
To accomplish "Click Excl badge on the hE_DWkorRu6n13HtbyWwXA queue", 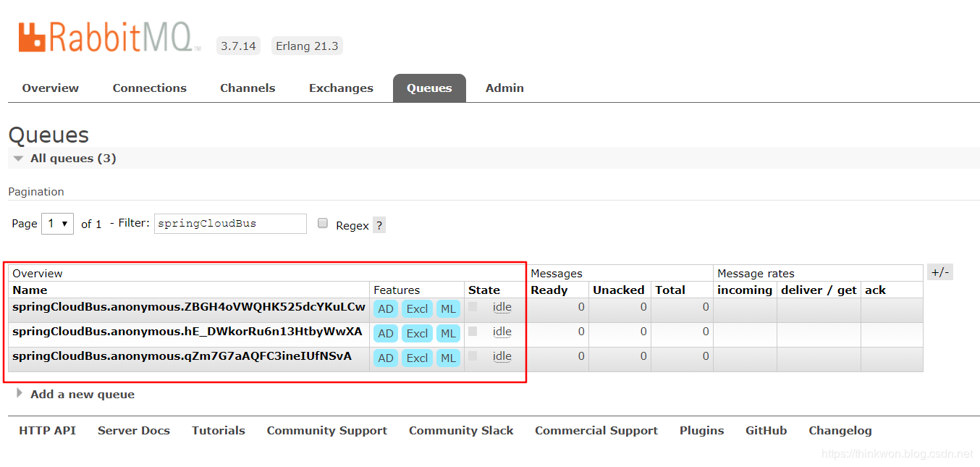I will (417, 334).
